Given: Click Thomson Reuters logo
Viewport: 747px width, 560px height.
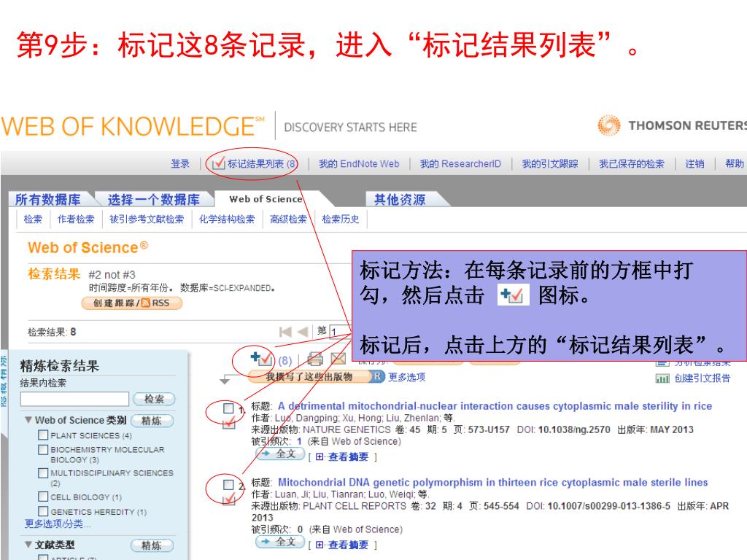Looking at the screenshot, I should point(672,125).
